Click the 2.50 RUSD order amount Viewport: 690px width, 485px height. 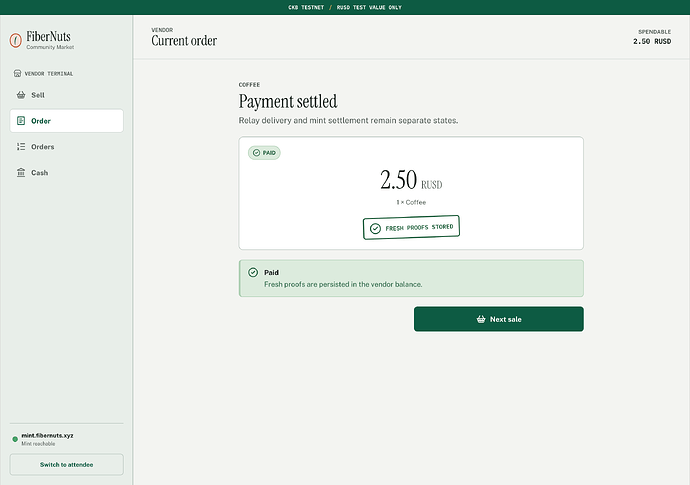(x=411, y=180)
